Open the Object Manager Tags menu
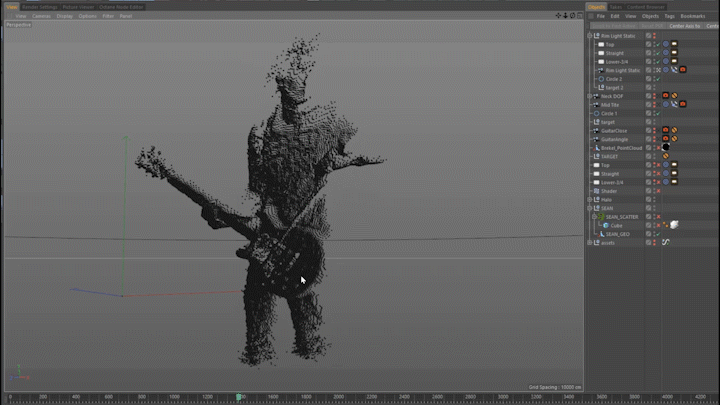 tap(669, 16)
